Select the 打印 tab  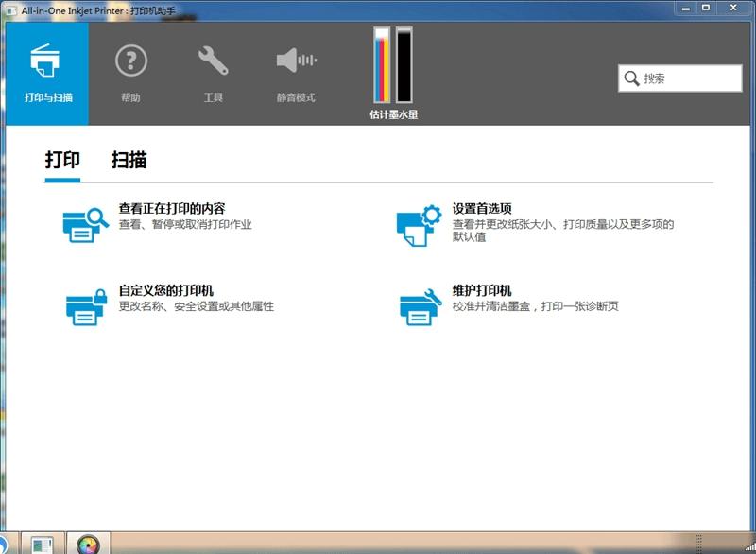(x=61, y=160)
